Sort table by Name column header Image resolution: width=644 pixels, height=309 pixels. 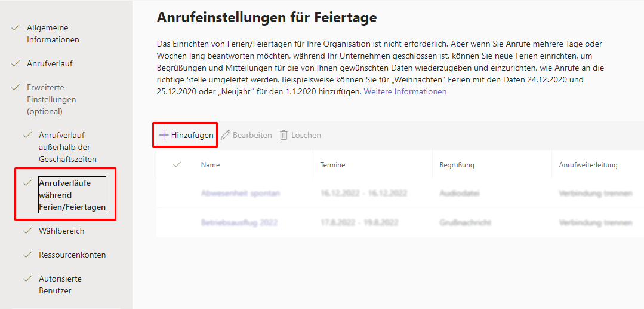point(210,165)
